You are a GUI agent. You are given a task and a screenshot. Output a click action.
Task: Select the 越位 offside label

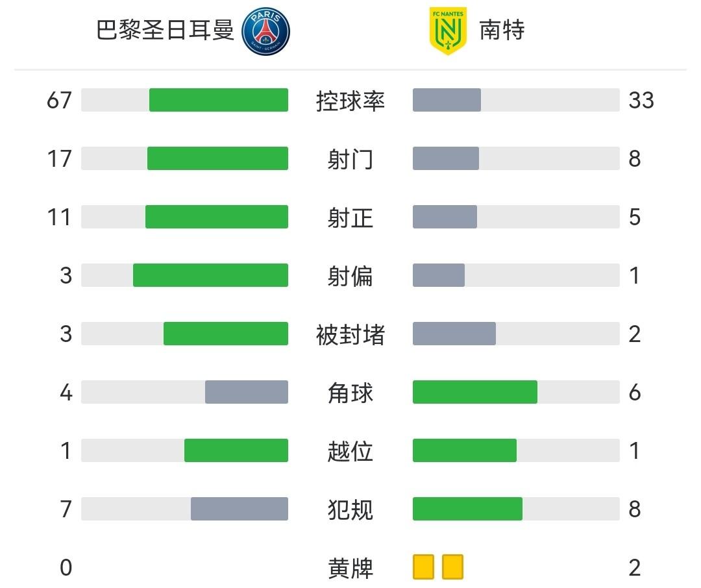[x=350, y=451]
